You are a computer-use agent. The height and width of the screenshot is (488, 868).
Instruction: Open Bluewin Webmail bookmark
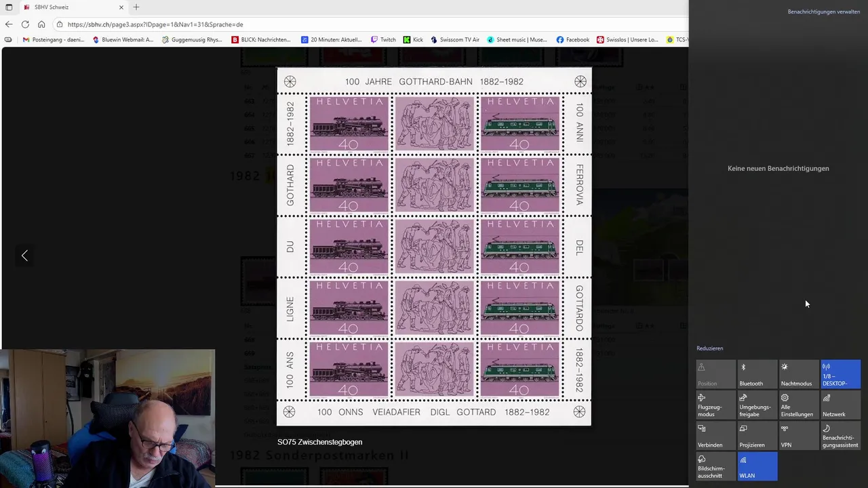click(123, 40)
